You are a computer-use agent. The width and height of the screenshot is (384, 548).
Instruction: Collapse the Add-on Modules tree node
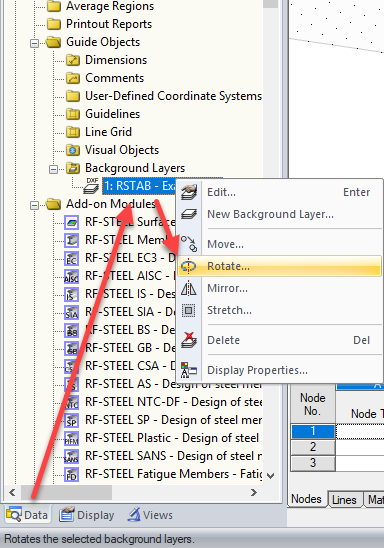tap(34, 206)
